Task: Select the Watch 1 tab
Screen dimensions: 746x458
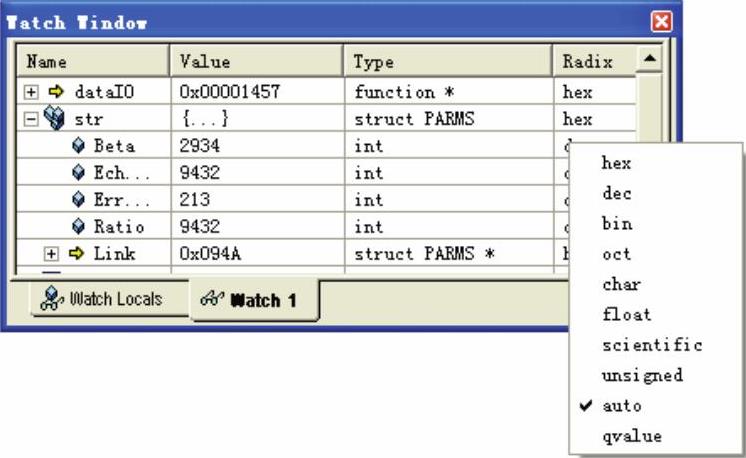Action: [x=255, y=300]
